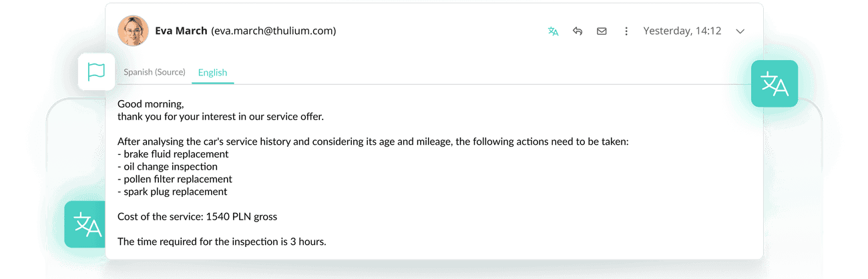Click the flag icon tile
The image size is (868, 279).
(97, 71)
